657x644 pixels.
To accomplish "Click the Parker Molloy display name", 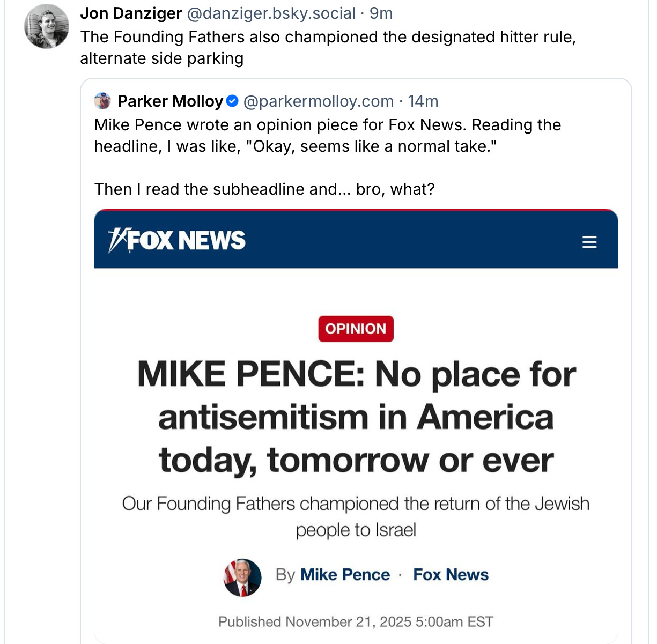I will click(x=170, y=101).
